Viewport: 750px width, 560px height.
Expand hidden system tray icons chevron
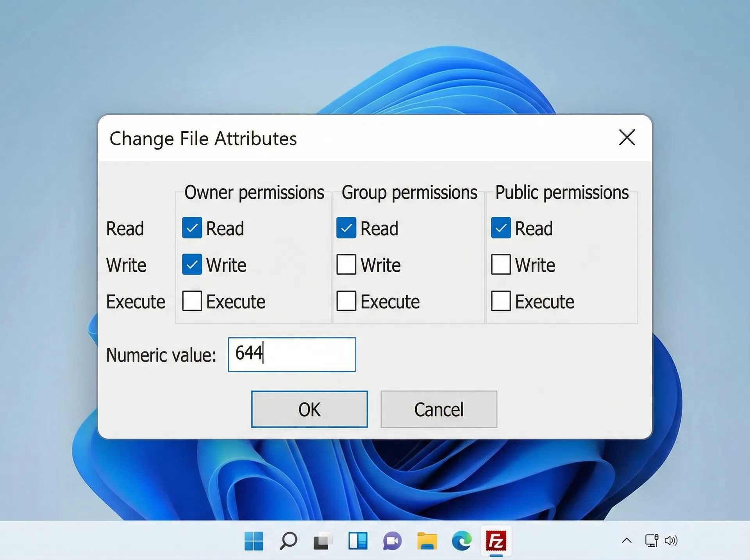click(627, 540)
